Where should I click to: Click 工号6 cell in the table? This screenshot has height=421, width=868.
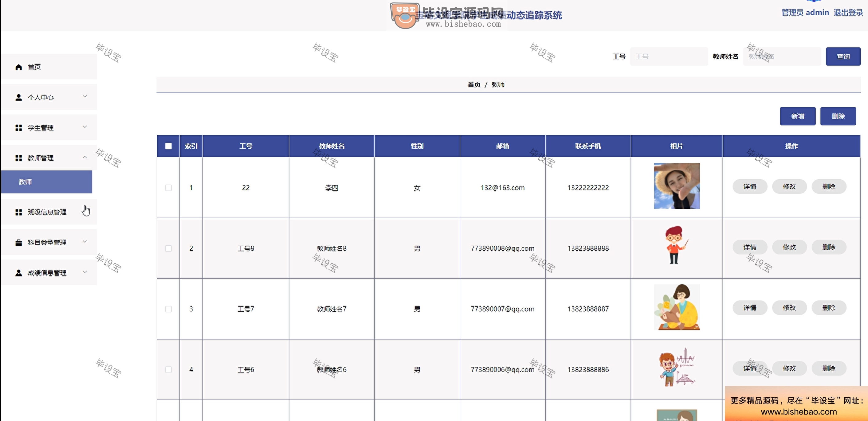[x=245, y=369]
